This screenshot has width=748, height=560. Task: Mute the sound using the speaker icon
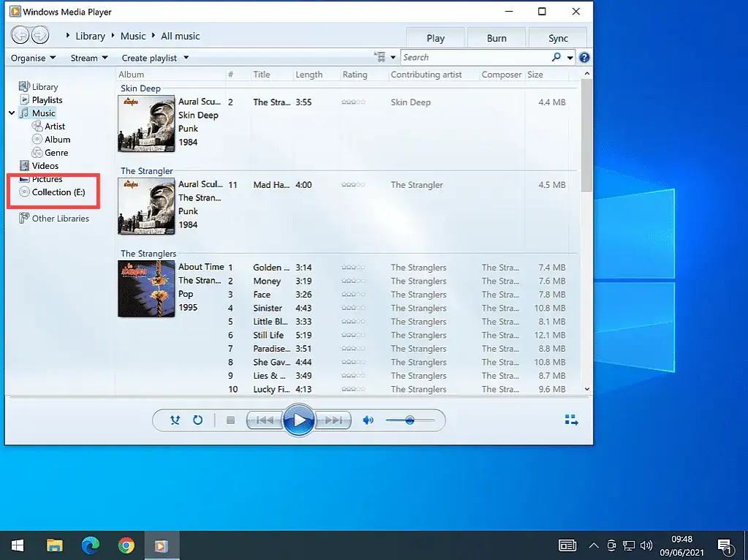pos(368,420)
